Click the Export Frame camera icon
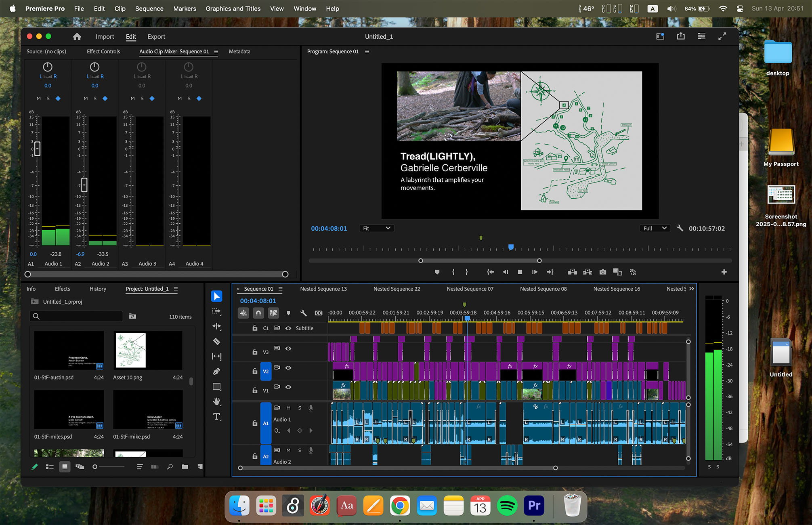The width and height of the screenshot is (812, 525). coord(602,272)
